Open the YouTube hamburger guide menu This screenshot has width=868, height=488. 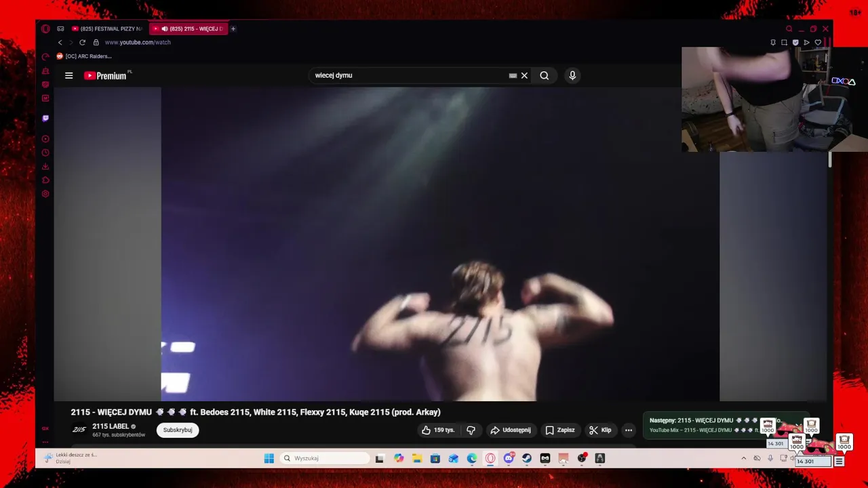(x=68, y=75)
